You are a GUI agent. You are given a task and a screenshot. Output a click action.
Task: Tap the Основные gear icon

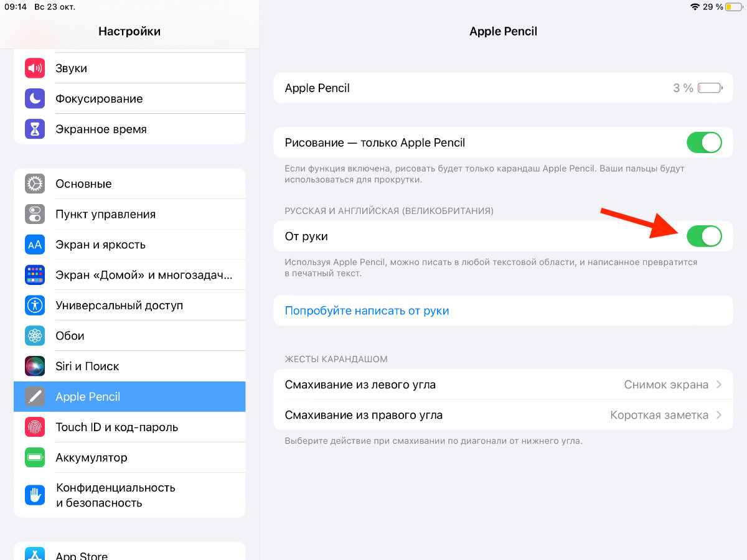35,184
